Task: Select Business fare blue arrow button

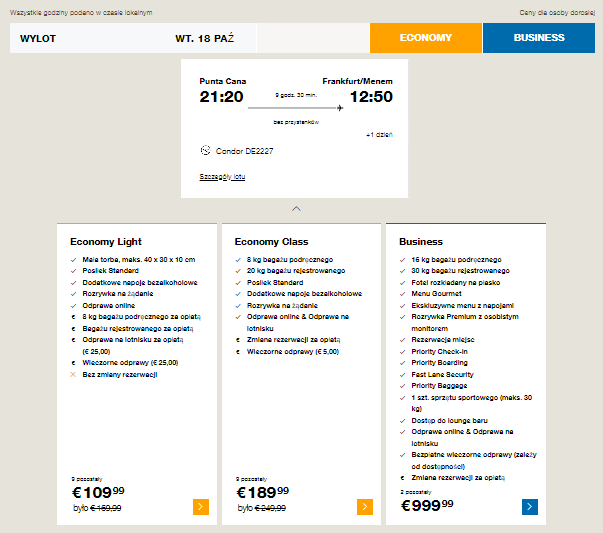Action: [530, 507]
